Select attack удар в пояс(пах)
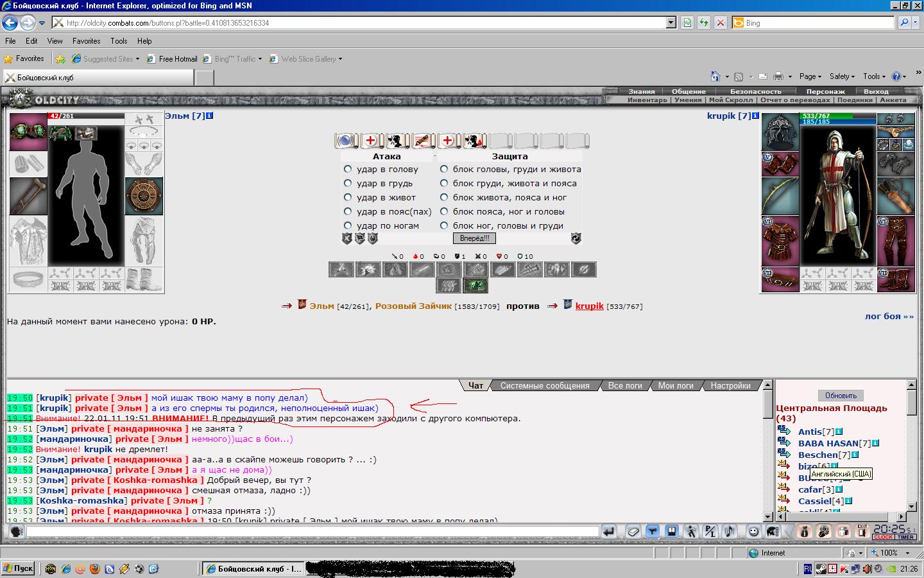Image resolution: width=924 pixels, height=578 pixels. [x=348, y=211]
